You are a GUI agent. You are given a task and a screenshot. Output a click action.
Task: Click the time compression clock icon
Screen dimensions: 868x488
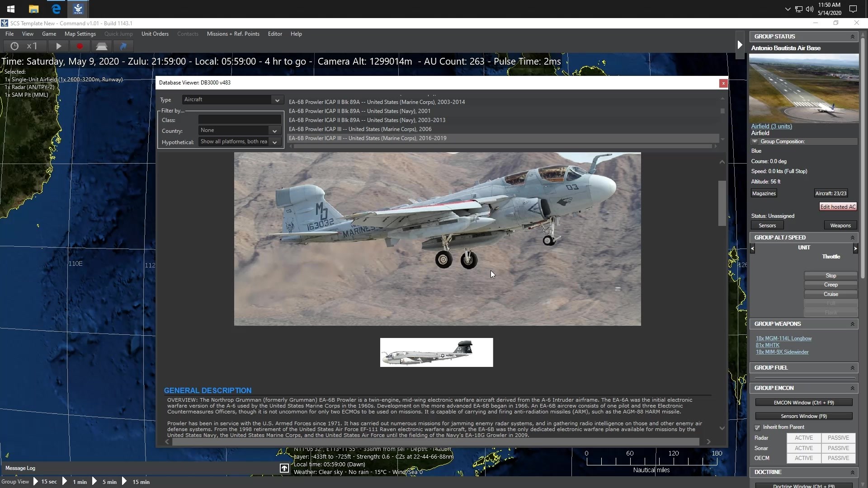coord(14,46)
